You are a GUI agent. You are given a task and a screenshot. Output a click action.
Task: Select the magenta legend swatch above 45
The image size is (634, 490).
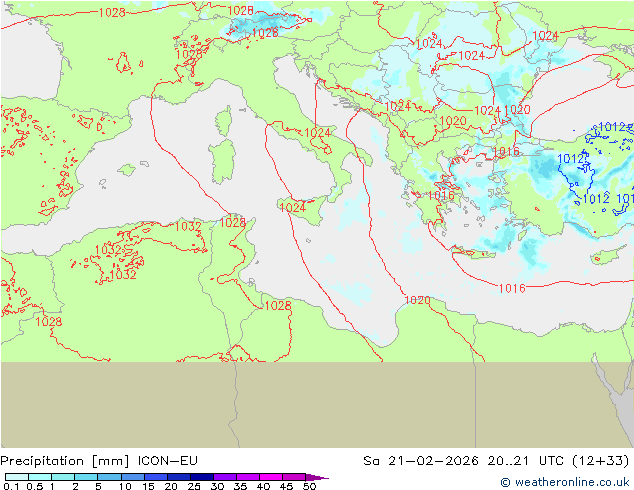[293, 477]
